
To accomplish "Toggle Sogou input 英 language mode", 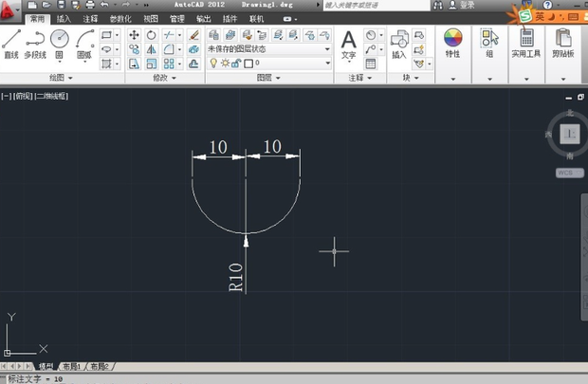I will click(540, 16).
